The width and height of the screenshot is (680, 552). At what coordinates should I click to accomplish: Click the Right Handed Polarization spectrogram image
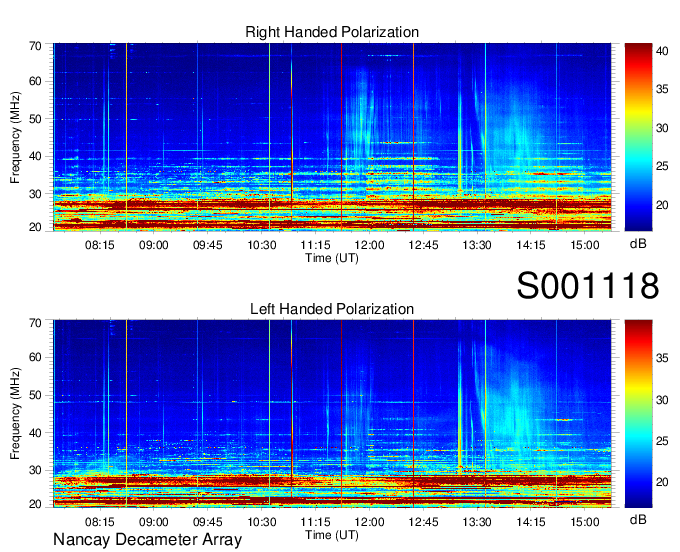(332, 137)
